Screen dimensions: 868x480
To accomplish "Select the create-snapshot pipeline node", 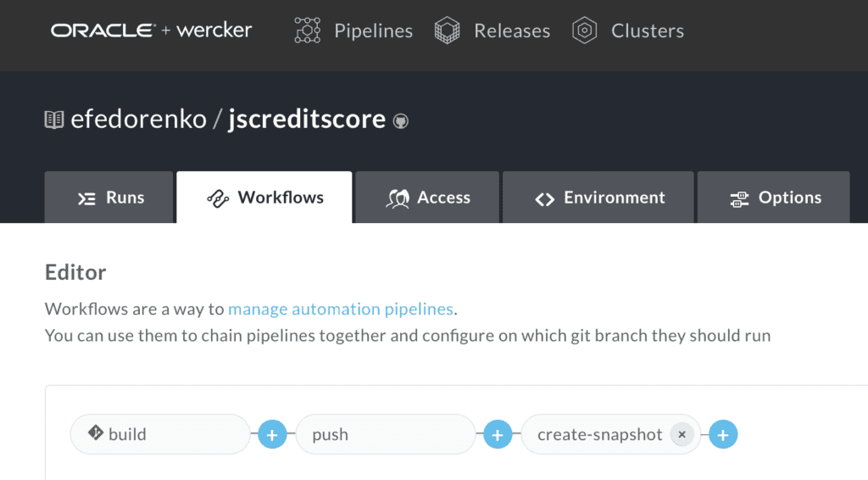I will click(x=611, y=434).
